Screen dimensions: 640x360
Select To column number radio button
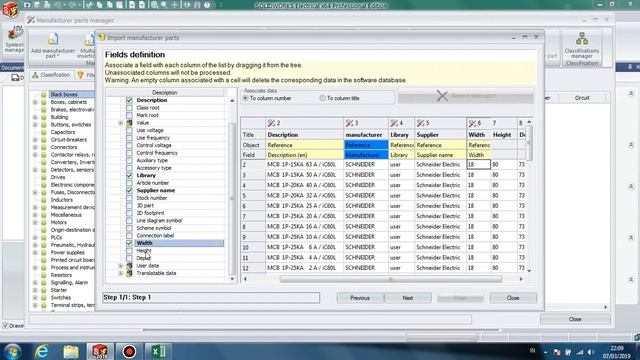[245, 98]
